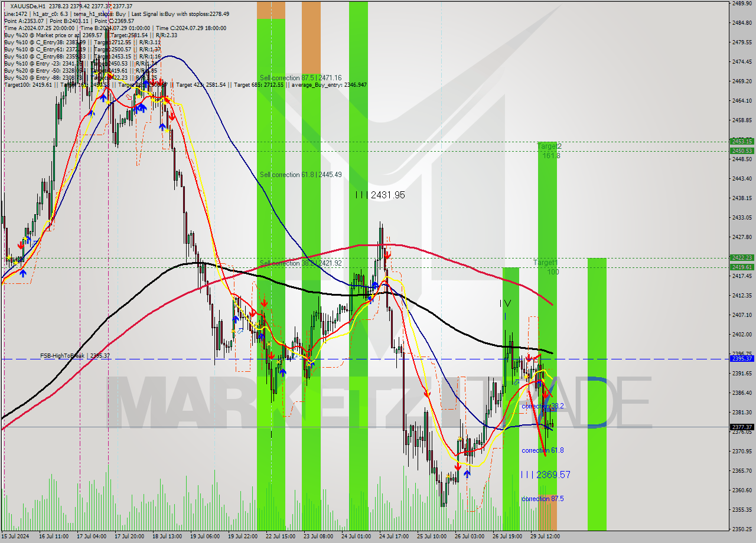Click the 2453.15 green price tag

(742, 141)
